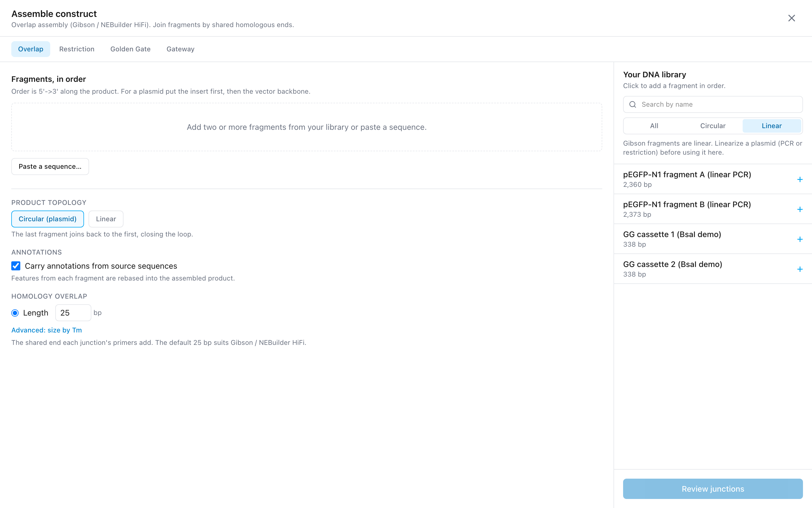Filter library to All sequences

(654, 126)
